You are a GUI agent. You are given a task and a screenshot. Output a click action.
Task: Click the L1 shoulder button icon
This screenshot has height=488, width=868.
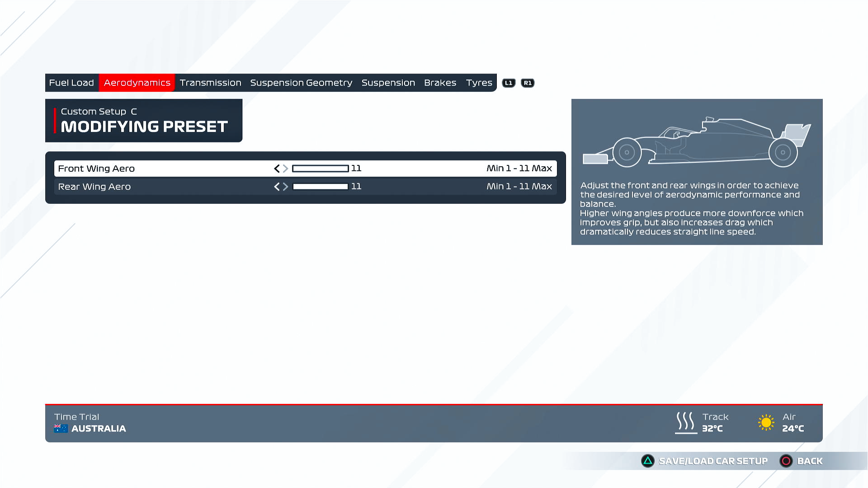coord(509,83)
